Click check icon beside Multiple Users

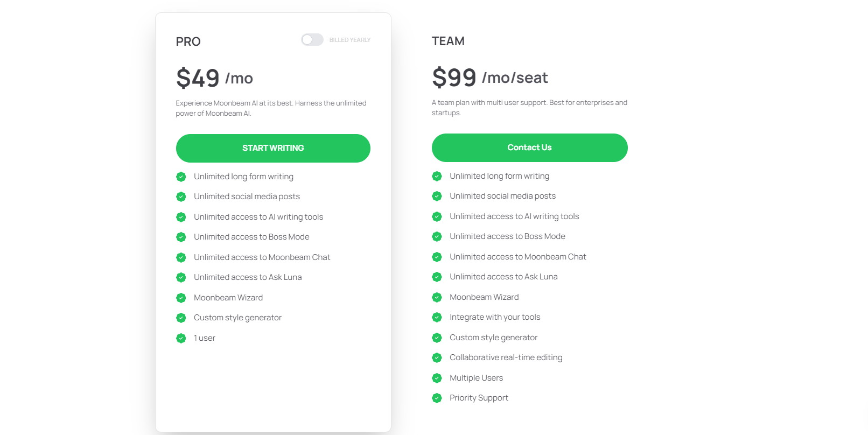(437, 378)
